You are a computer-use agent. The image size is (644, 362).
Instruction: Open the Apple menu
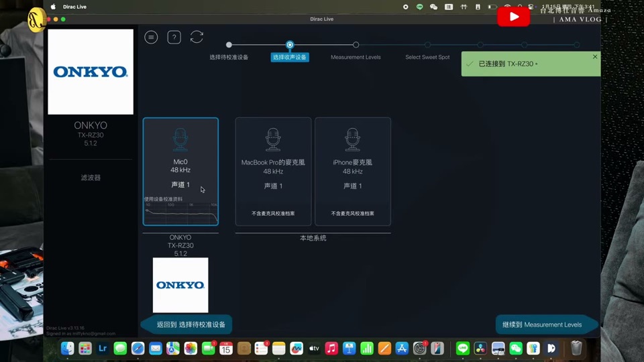coord(53,7)
